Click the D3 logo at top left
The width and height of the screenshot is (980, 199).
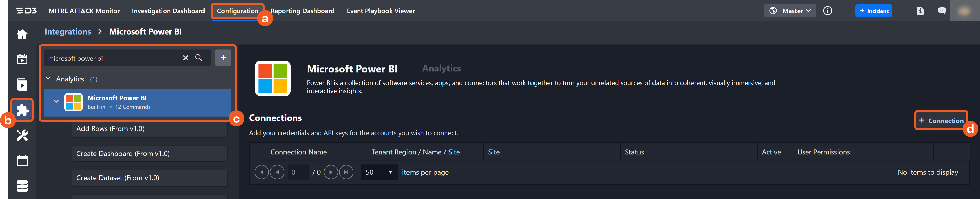(26, 11)
